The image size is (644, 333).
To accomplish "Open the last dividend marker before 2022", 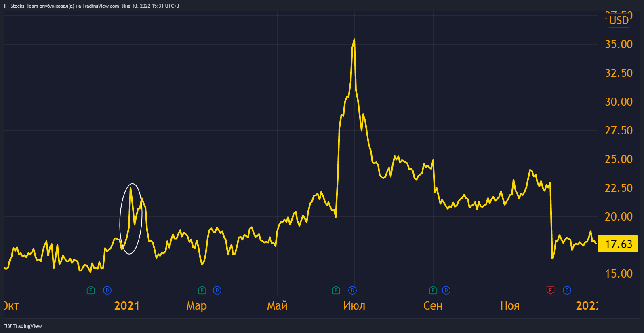I will 567,290.
